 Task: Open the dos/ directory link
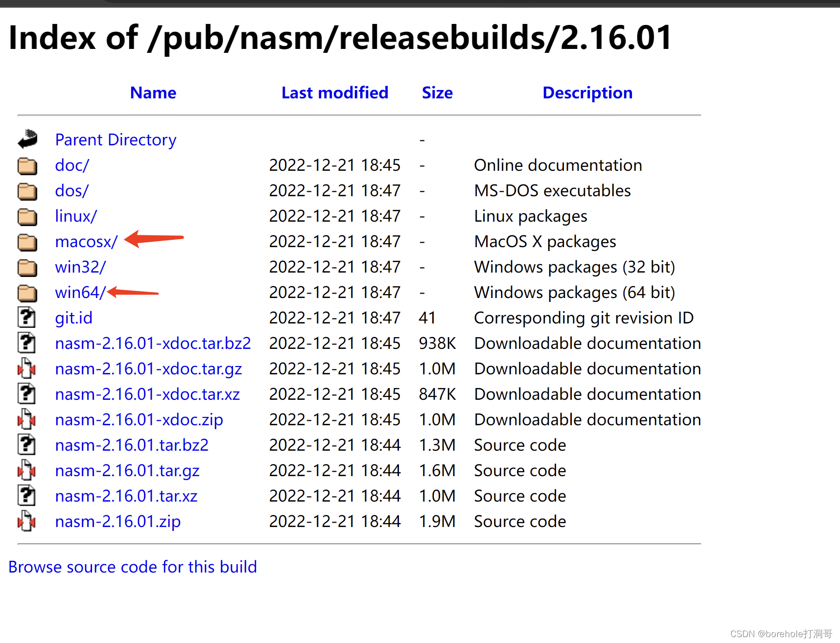pyautogui.click(x=72, y=191)
